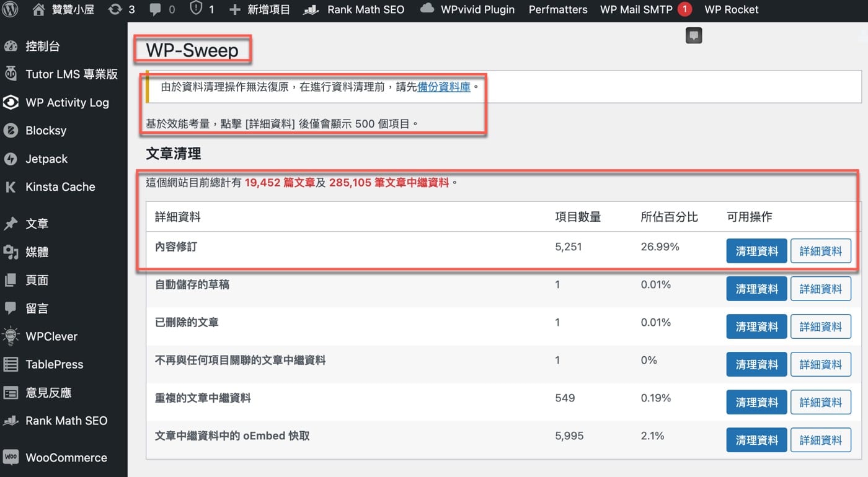Viewport: 868px width, 477px height.
Task: Click the Rank Math SEO sidebar icon
Action: (11, 421)
